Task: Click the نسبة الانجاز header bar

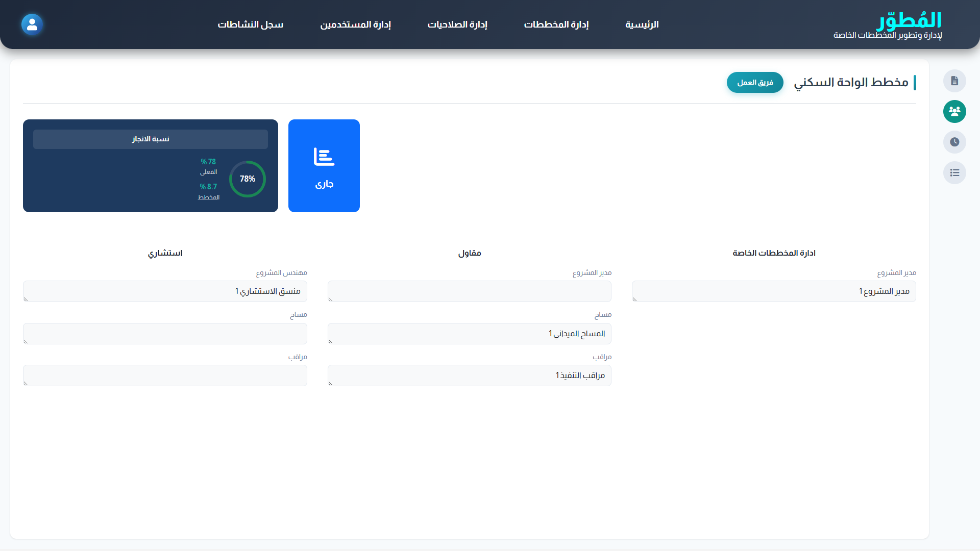Action: point(151,139)
